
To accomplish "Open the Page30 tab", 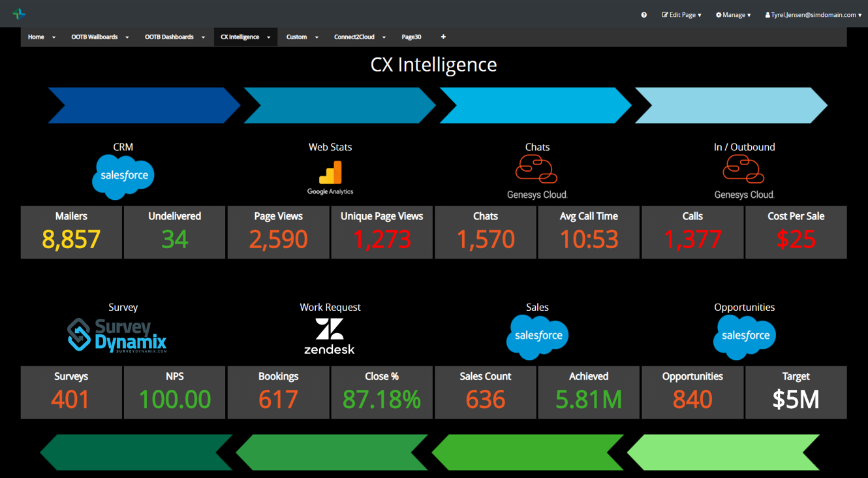I will (411, 37).
